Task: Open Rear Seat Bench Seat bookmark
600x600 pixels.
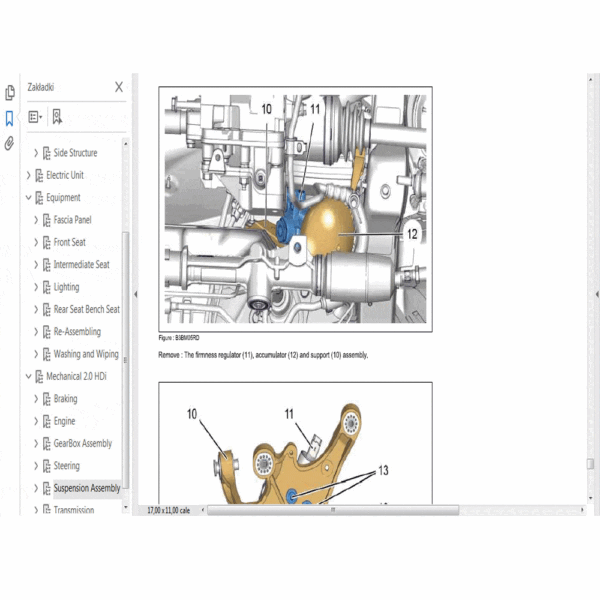Action: (87, 309)
